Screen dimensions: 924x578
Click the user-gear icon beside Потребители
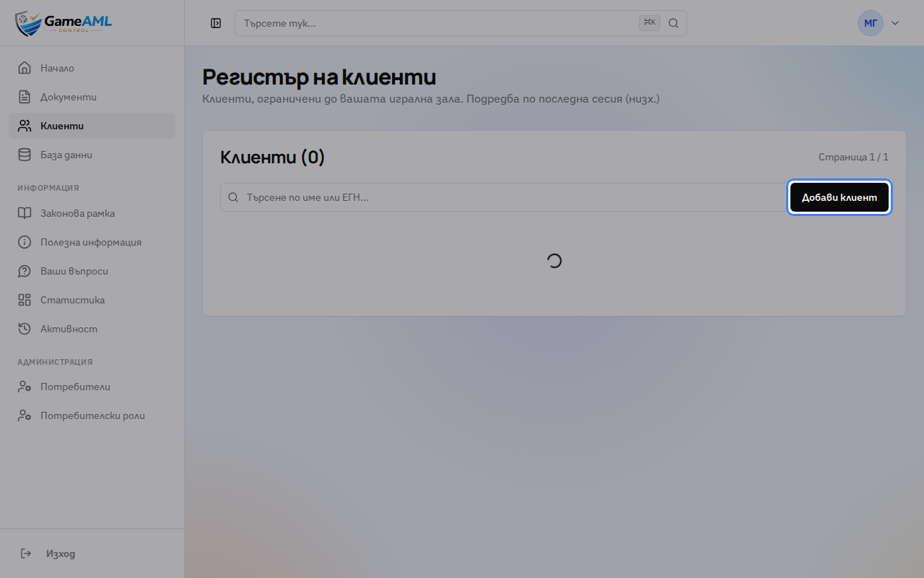pos(25,387)
